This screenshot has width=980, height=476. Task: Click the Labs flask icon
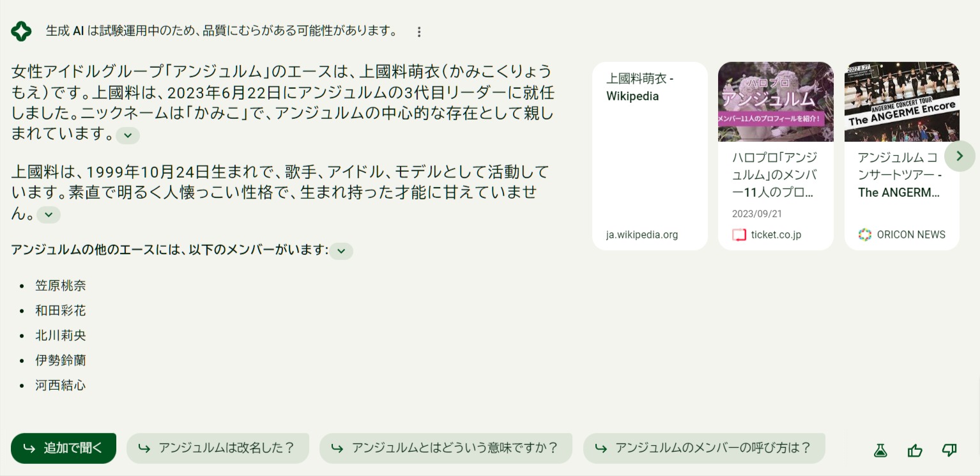tap(880, 450)
